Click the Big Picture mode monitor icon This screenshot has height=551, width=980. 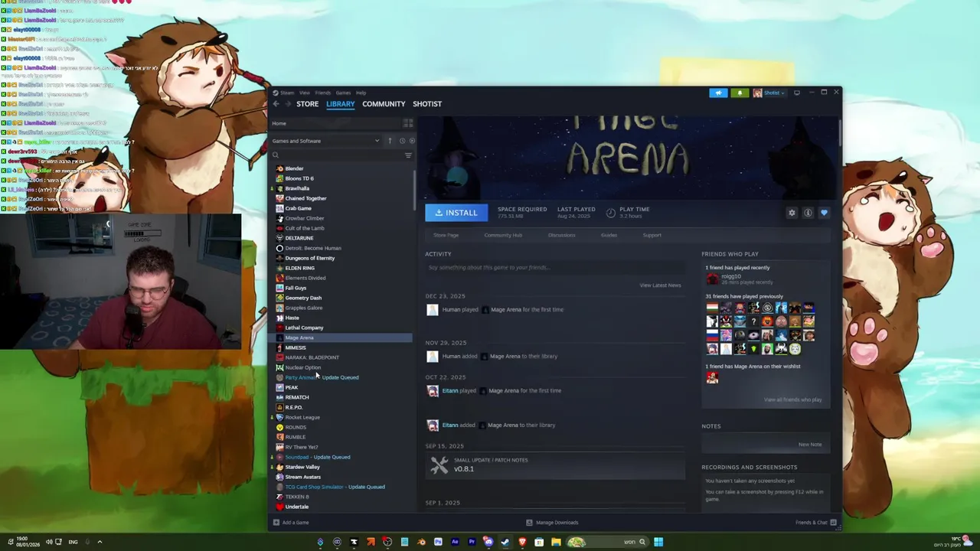(x=797, y=93)
